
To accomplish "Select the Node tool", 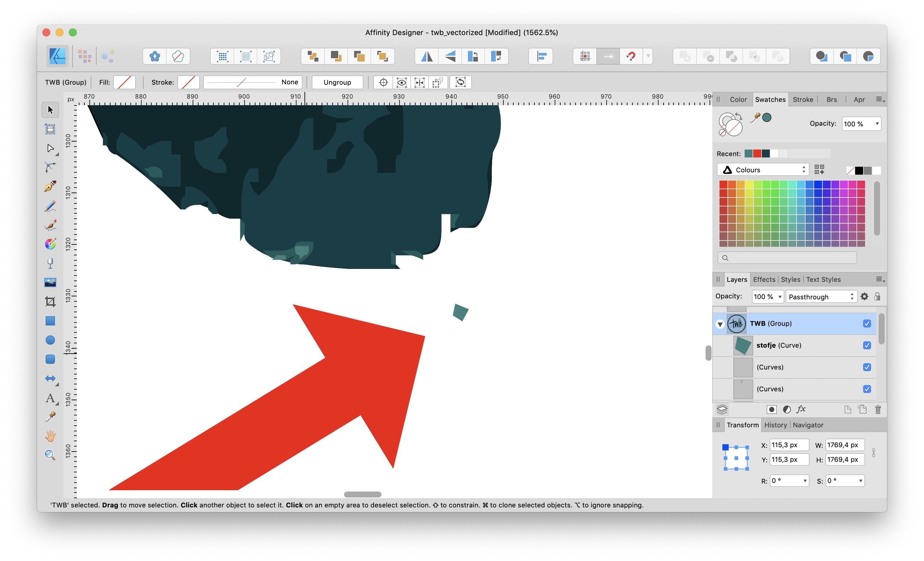I will tap(50, 149).
